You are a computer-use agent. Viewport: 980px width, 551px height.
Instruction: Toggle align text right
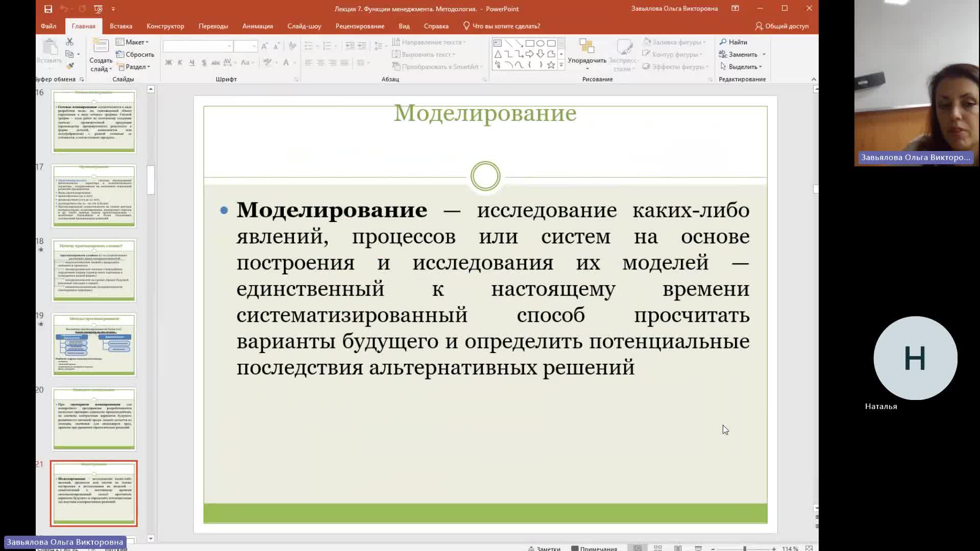(332, 63)
